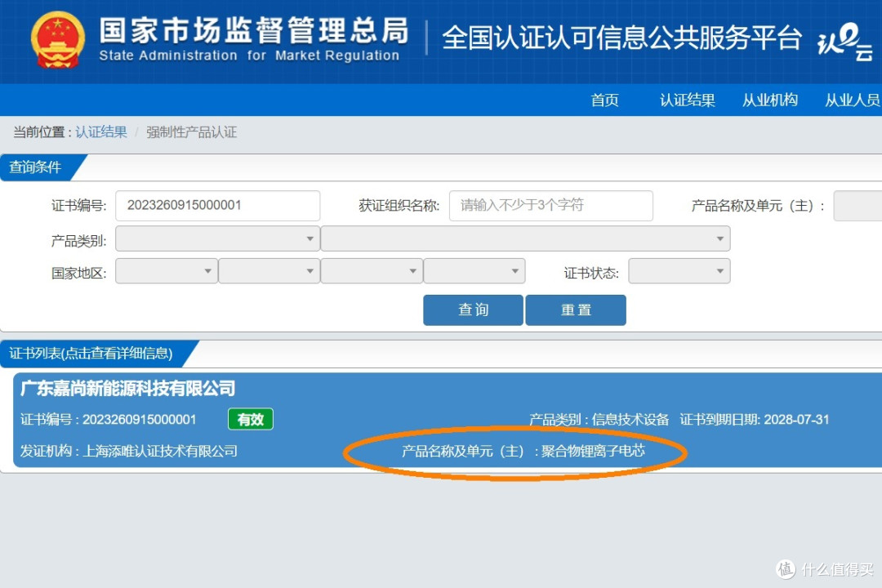Click the national emblem logo

[57, 40]
